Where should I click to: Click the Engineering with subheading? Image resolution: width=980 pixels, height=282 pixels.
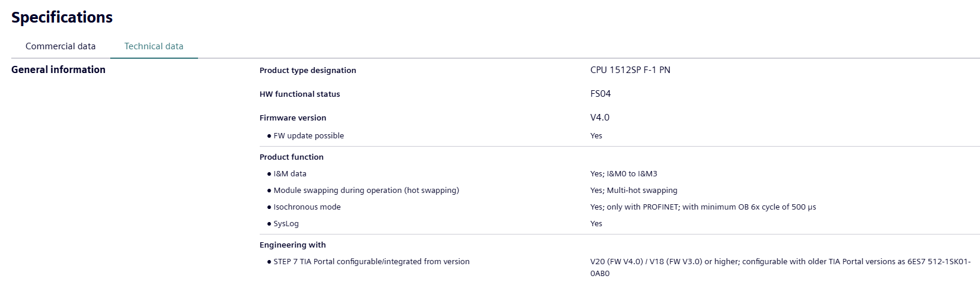292,245
